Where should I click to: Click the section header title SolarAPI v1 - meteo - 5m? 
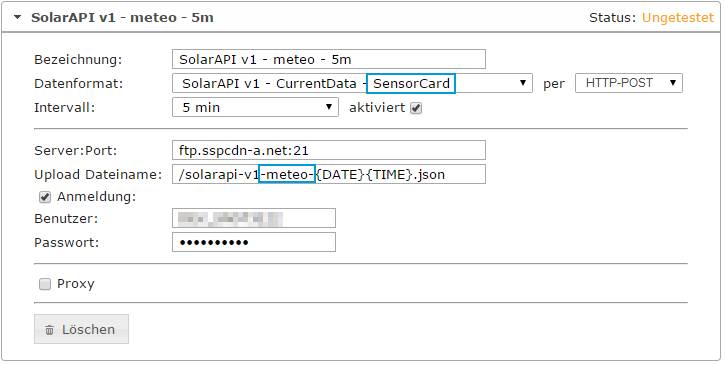122,18
